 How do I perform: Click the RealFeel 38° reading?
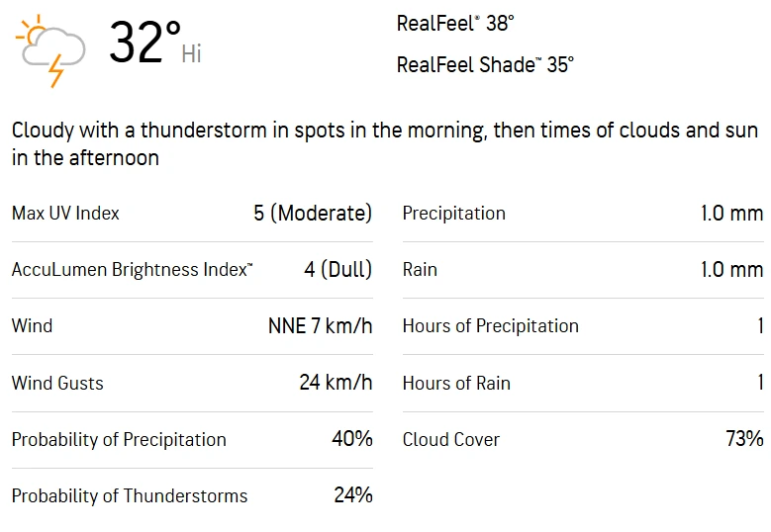pyautogui.click(x=455, y=24)
